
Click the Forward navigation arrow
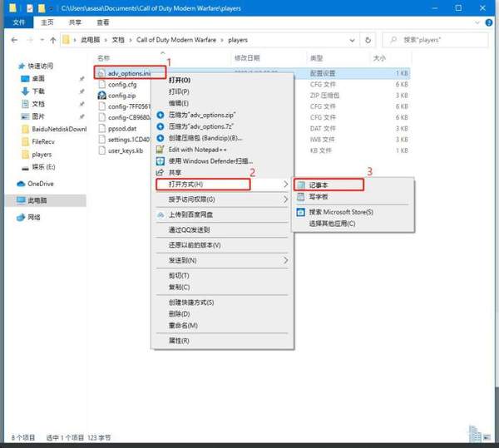(x=30, y=40)
